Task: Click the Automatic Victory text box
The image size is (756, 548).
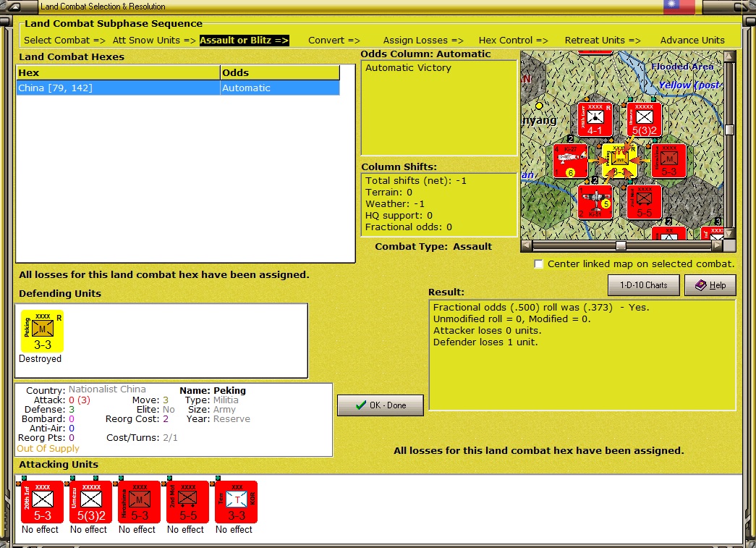Action: 439,108
